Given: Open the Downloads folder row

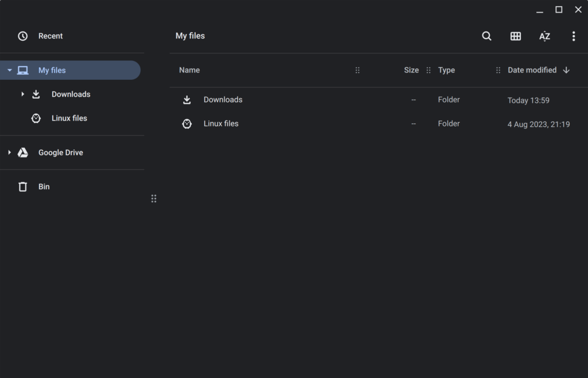Looking at the screenshot, I should 223,99.
